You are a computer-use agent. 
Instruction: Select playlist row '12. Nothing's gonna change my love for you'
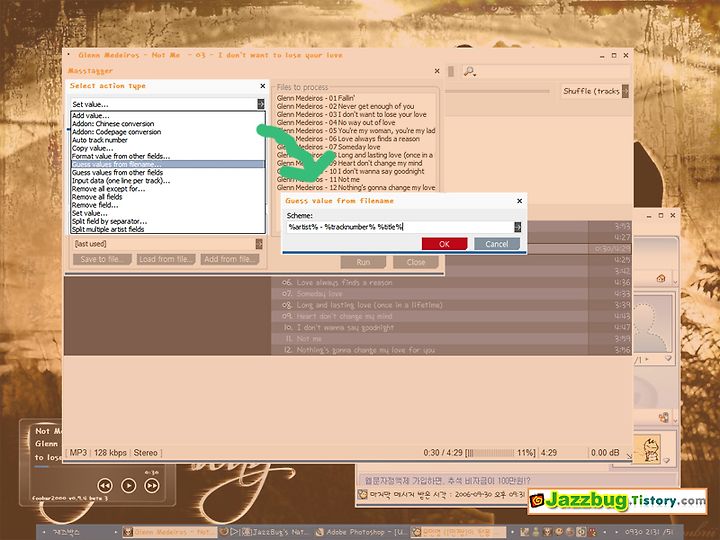452,350
